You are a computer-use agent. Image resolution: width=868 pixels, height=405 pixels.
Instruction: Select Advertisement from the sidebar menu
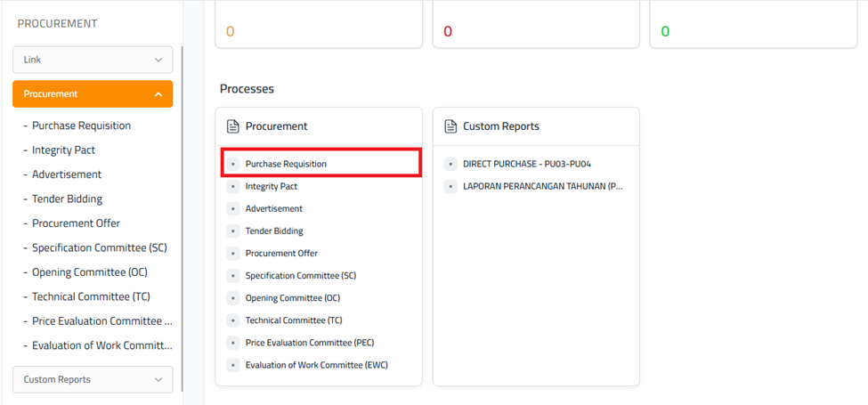click(67, 174)
